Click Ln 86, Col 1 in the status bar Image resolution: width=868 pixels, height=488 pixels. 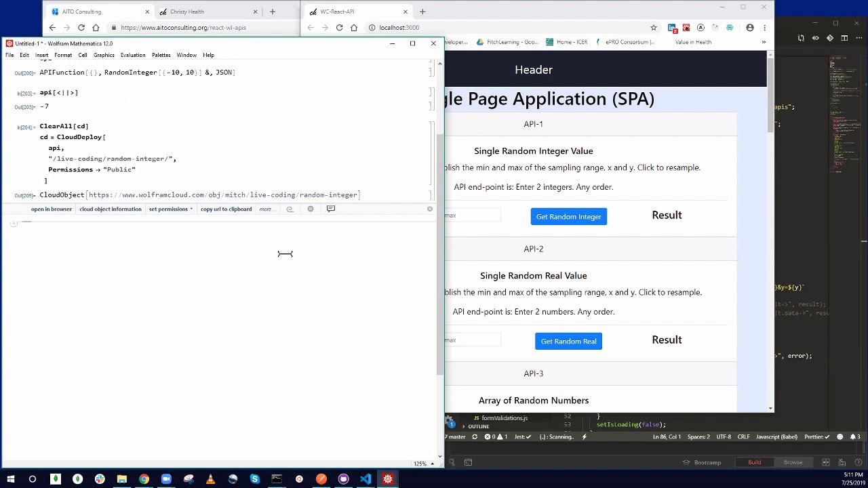[667, 437]
